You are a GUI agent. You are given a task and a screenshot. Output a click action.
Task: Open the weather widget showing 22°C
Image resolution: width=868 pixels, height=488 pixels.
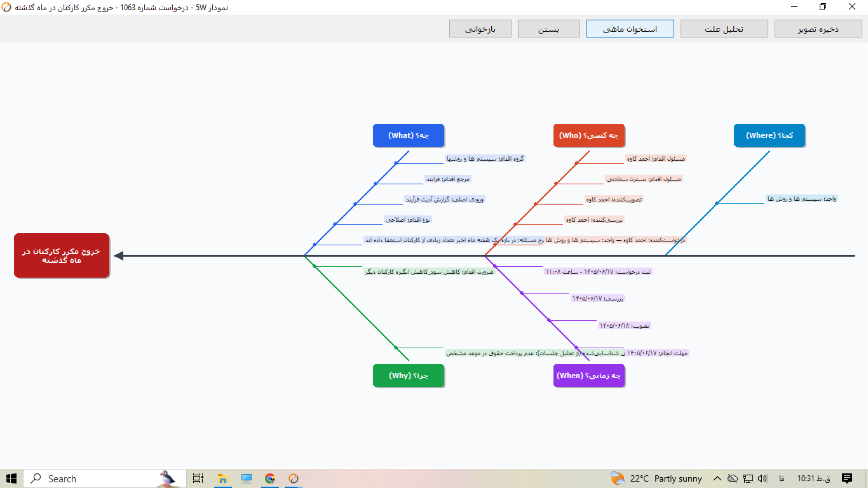tap(656, 478)
